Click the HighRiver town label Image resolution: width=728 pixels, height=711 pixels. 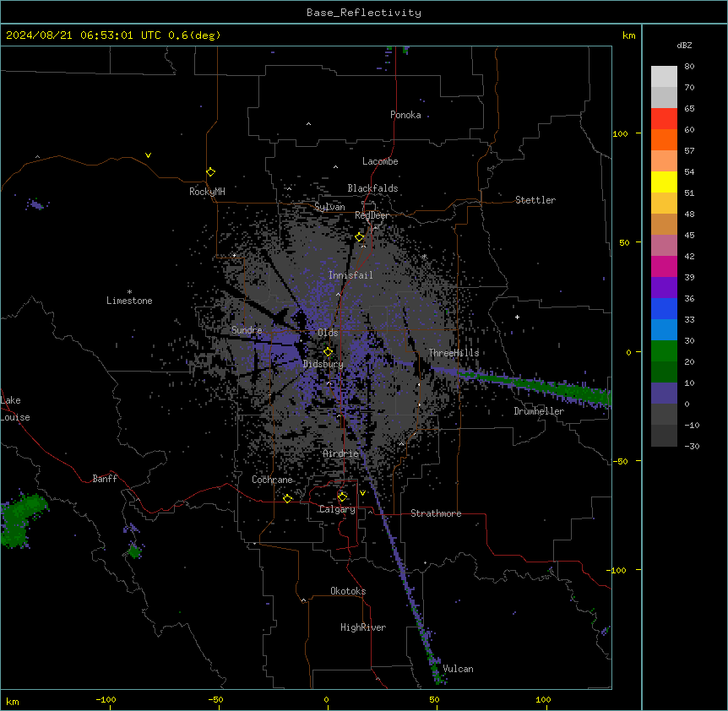363,627
